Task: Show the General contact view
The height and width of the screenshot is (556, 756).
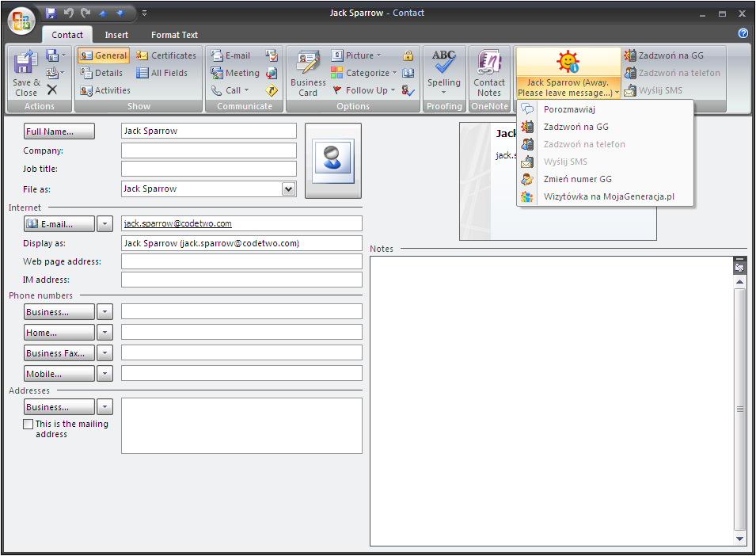Action: click(103, 55)
